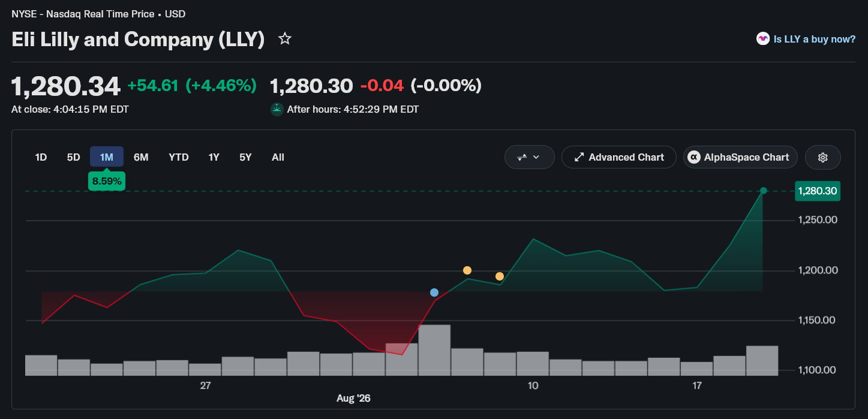The width and height of the screenshot is (868, 419).
Task: Click At close: 4:04:15 PM EDT text
Action: pos(70,109)
